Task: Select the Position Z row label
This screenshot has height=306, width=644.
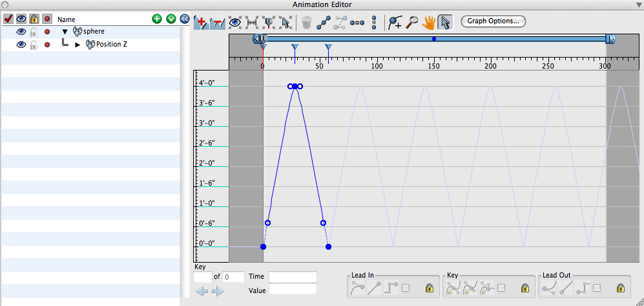Action: pyautogui.click(x=111, y=44)
